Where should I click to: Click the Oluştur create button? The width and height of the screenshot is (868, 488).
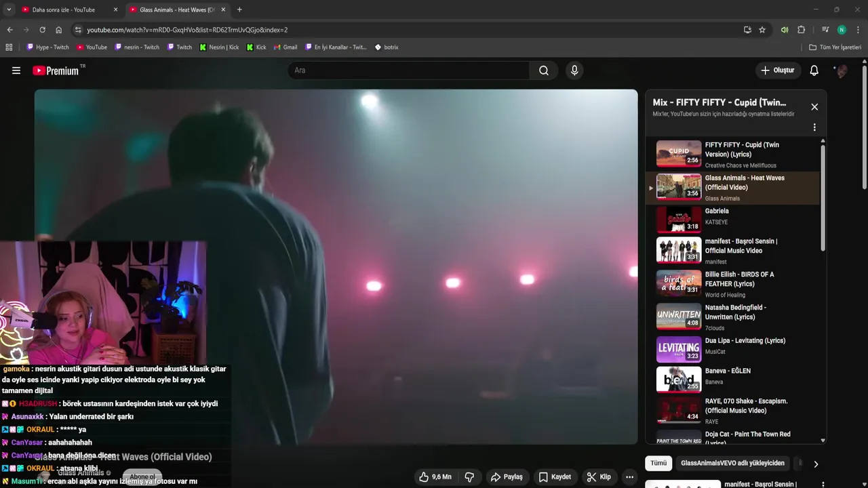777,70
